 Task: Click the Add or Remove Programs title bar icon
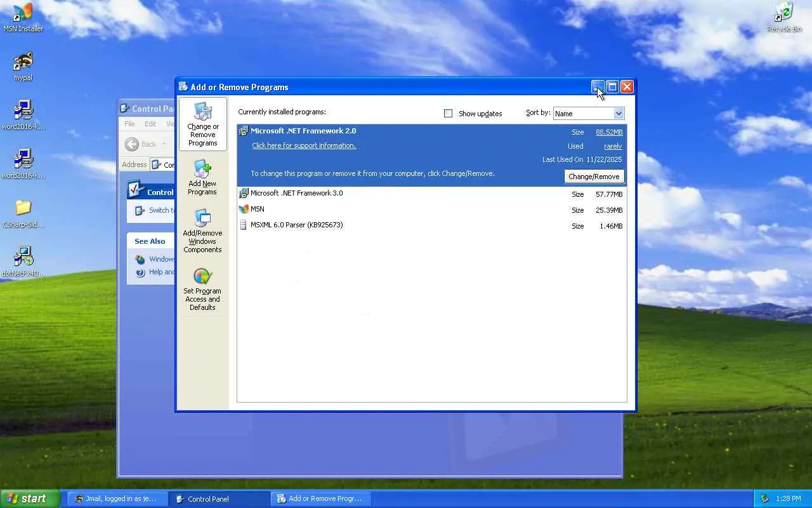coord(183,87)
